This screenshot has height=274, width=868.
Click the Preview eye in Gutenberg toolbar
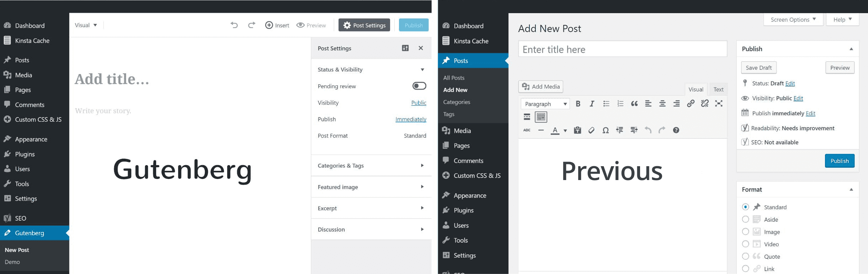pos(300,25)
